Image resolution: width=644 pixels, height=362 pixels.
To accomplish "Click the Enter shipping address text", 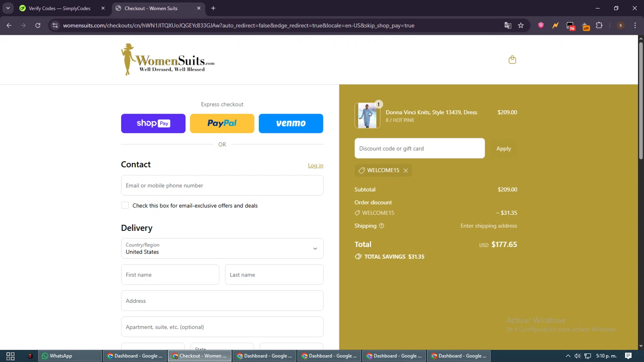I will (489, 226).
